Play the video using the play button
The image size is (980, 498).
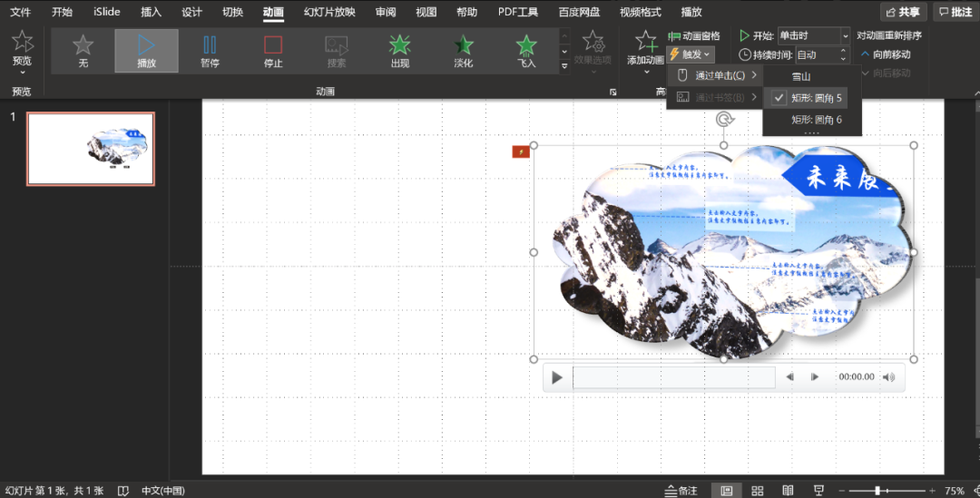557,377
